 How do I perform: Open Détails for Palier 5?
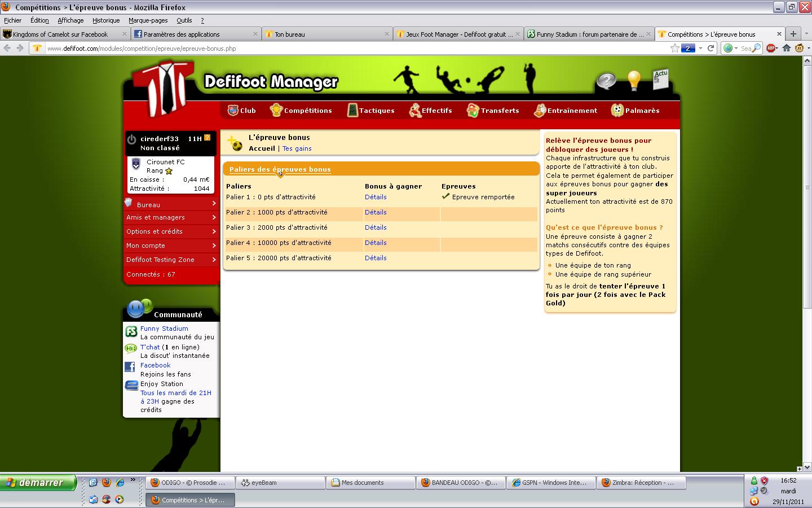376,258
